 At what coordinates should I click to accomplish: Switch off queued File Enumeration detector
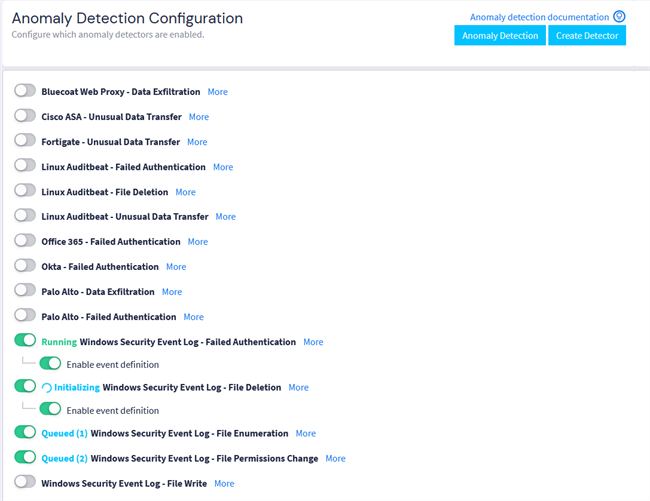coord(25,433)
